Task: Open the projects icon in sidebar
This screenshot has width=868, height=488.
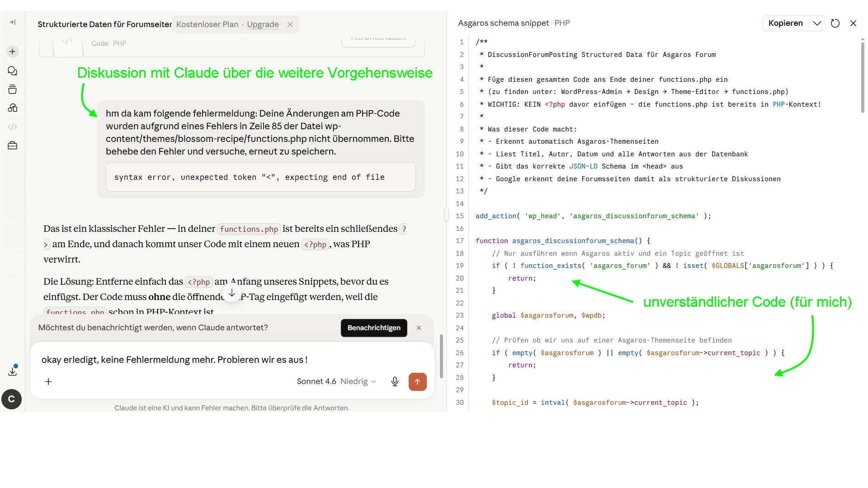Action: [x=13, y=89]
